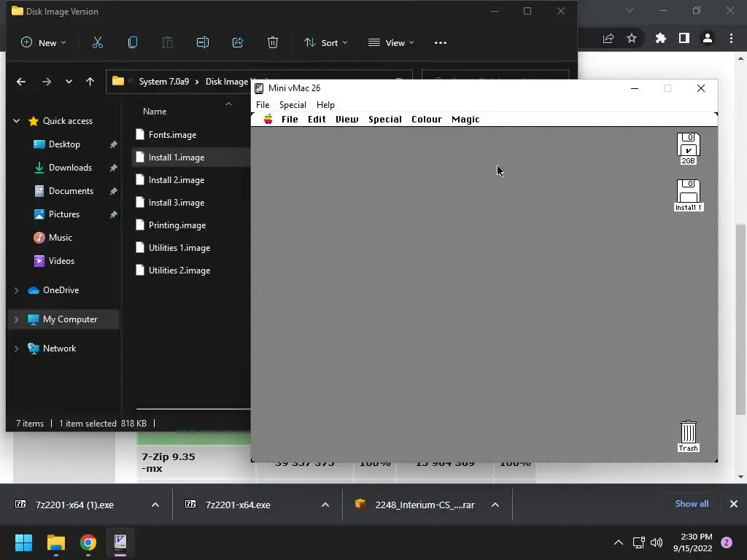Open recent locations dropdown arrow
The width and height of the screenshot is (747, 560).
click(x=69, y=82)
